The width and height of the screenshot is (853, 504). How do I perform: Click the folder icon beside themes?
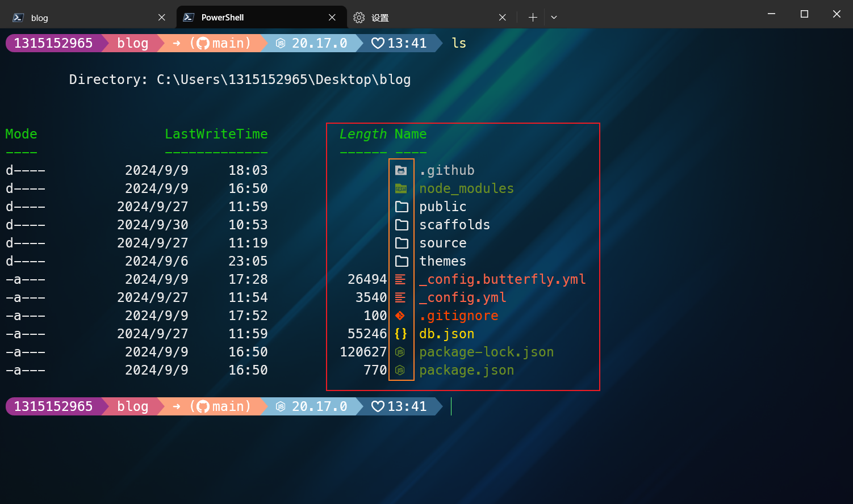[402, 261]
